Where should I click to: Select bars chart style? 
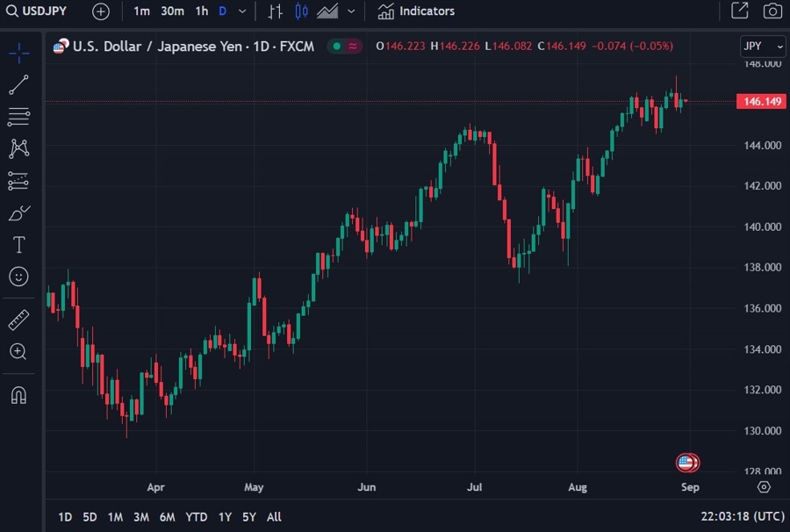click(275, 11)
